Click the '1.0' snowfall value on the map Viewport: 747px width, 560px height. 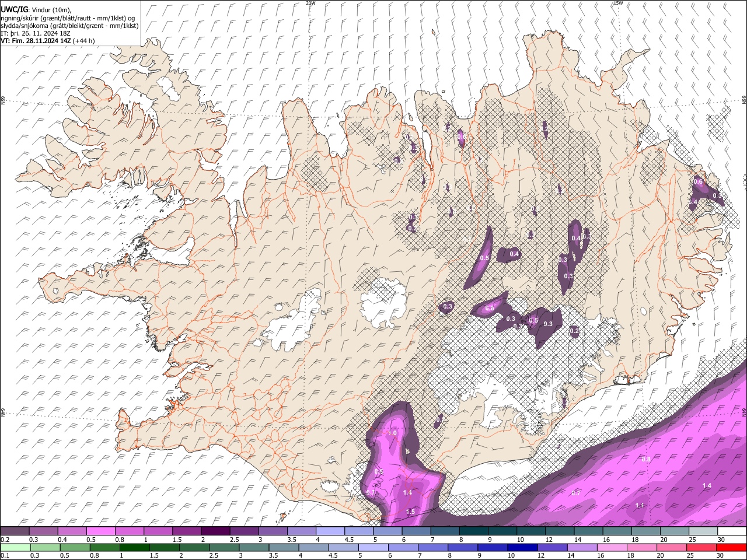coord(392,433)
